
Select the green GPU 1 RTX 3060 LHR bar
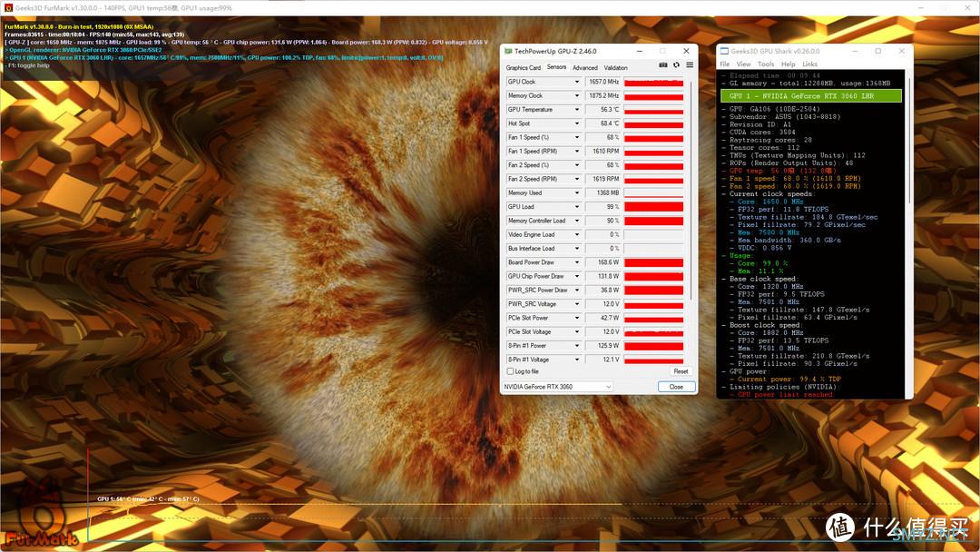point(810,95)
